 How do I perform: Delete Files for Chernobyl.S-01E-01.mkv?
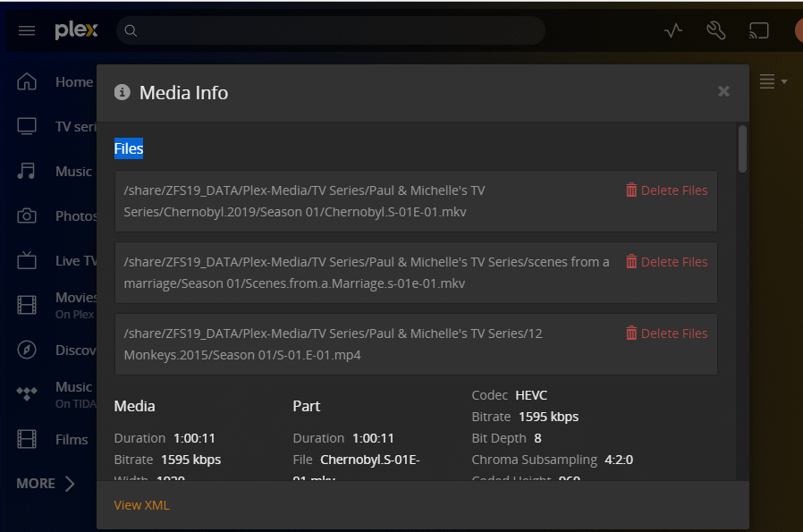pos(667,190)
